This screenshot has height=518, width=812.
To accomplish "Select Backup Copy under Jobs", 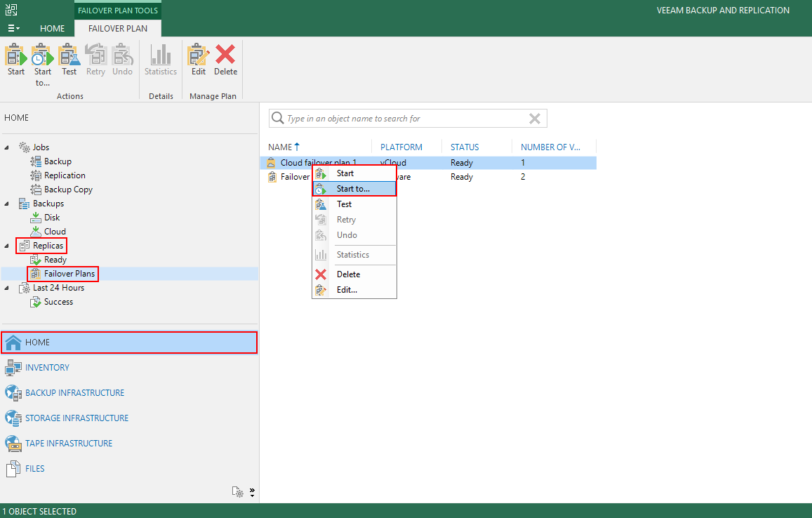I will [68, 190].
